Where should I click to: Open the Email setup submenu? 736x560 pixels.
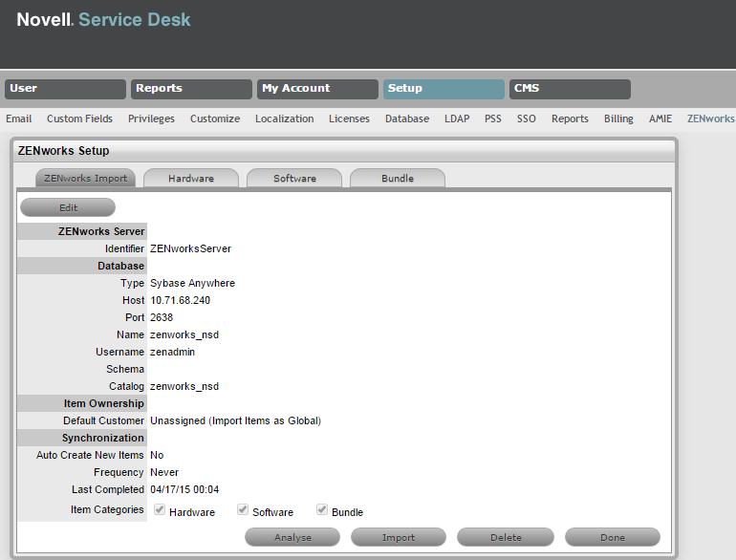(19, 119)
